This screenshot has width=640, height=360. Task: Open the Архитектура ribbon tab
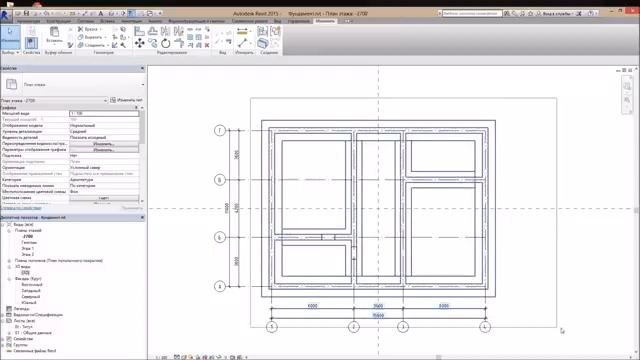tap(29, 21)
